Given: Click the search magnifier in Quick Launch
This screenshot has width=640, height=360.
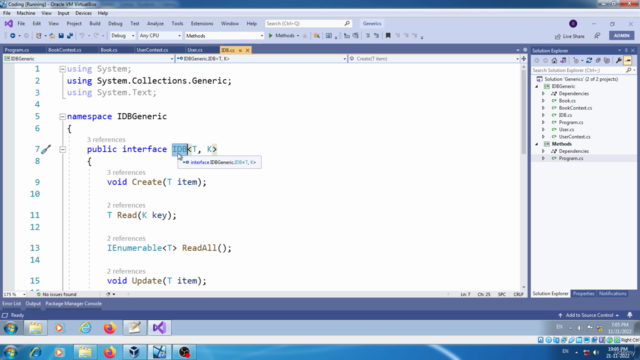Looking at the screenshot, I should [347, 24].
